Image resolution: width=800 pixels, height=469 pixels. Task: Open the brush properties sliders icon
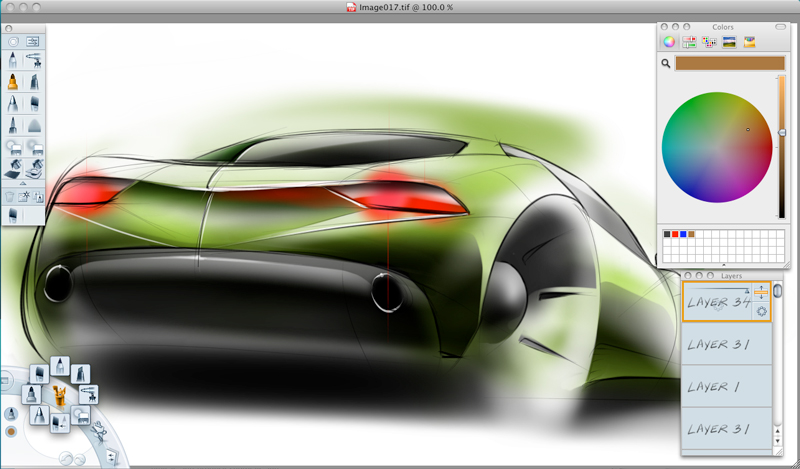(x=33, y=42)
